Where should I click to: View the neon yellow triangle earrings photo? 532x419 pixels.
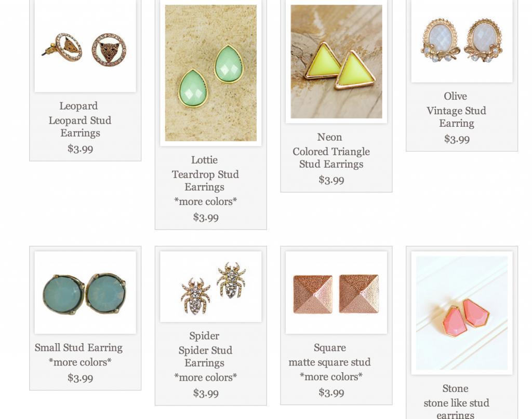pos(336,61)
